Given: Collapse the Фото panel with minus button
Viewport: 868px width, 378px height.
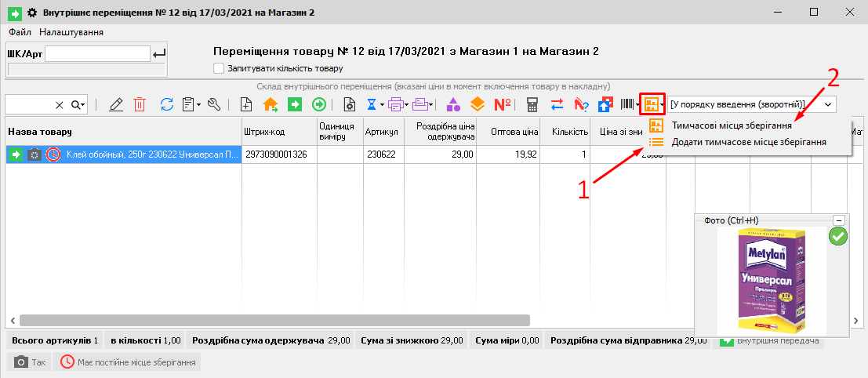Looking at the screenshot, I should pyautogui.click(x=838, y=220).
